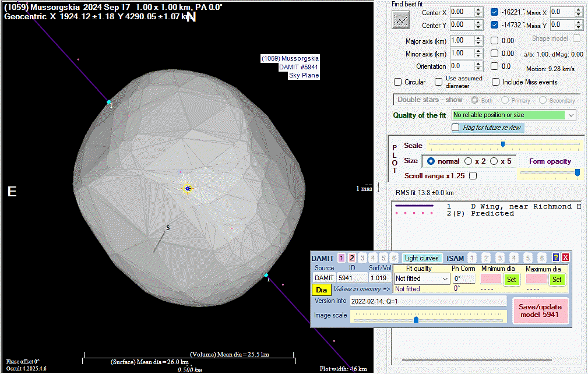Select DAMIT model number 1
Image resolution: width=588 pixels, height=374 pixels.
click(x=341, y=258)
